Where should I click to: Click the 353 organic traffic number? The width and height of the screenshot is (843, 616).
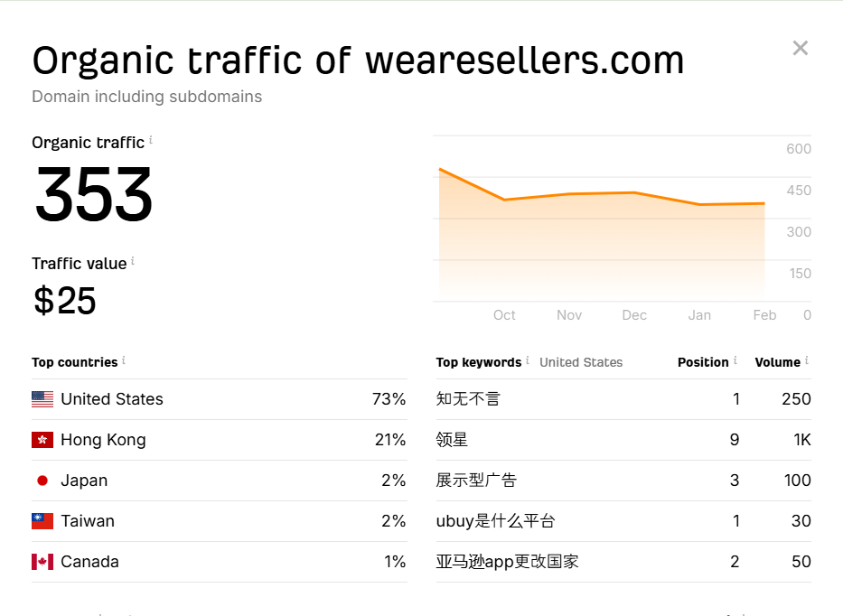point(94,194)
